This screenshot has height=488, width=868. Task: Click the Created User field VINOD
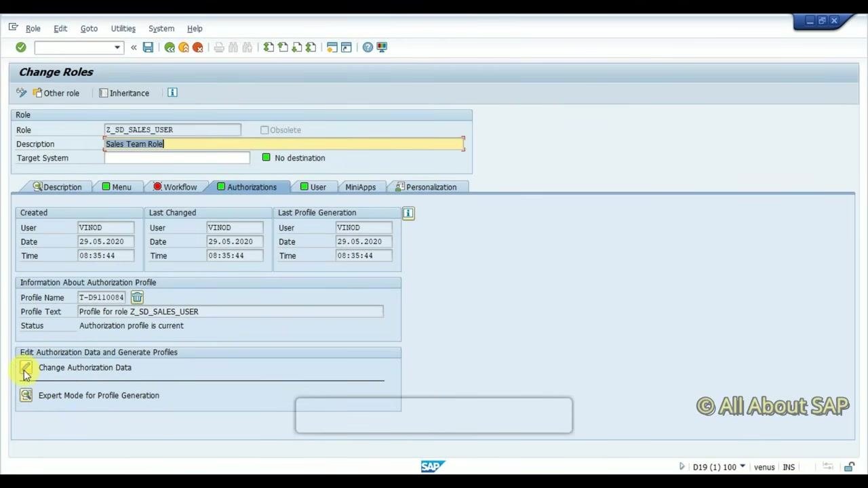106,228
